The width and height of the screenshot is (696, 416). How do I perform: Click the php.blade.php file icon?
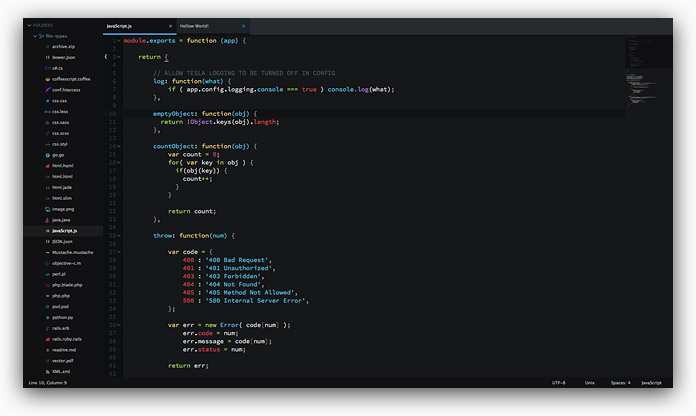[47, 285]
